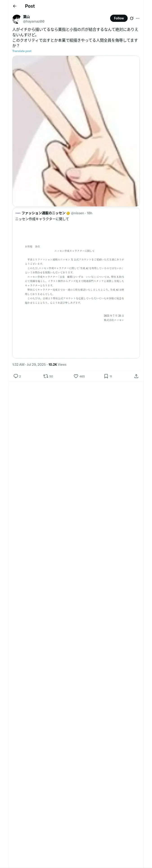Share the post via upload icon
Viewport: 152px width, 868px height.
click(136, 376)
